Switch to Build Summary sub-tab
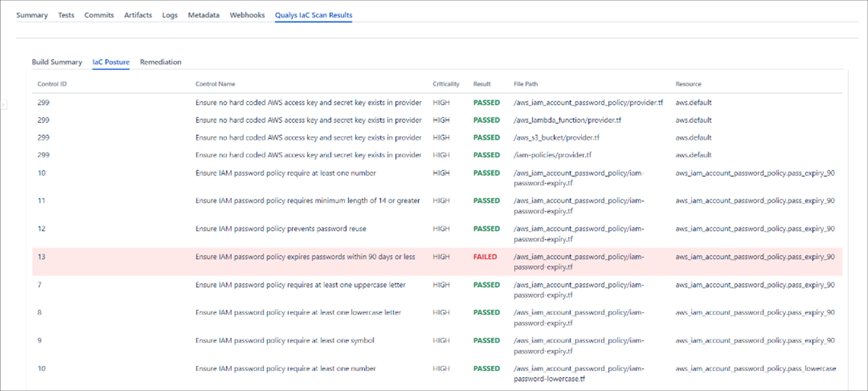This screenshot has width=868, height=391. [x=57, y=62]
